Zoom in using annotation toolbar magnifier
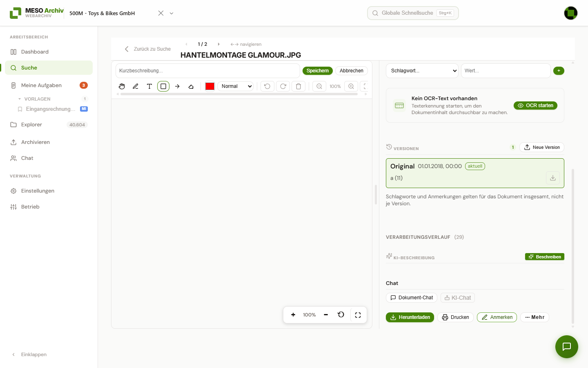The image size is (588, 368). click(351, 86)
